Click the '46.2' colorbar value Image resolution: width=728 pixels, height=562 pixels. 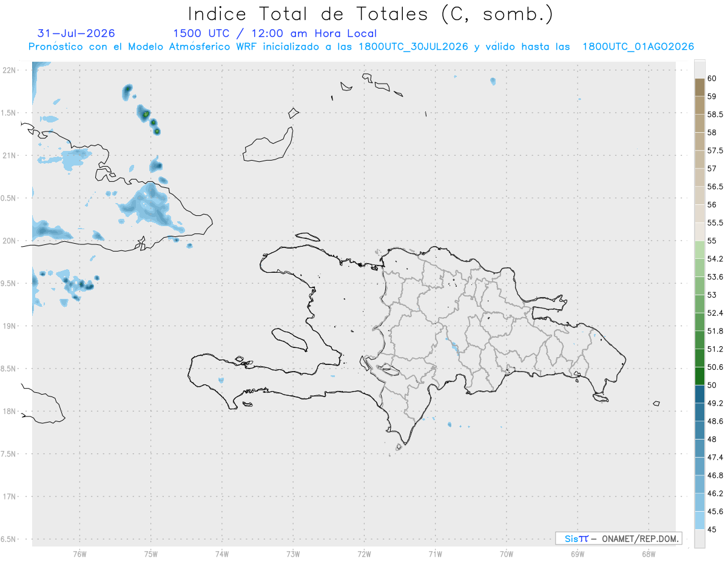click(x=715, y=493)
